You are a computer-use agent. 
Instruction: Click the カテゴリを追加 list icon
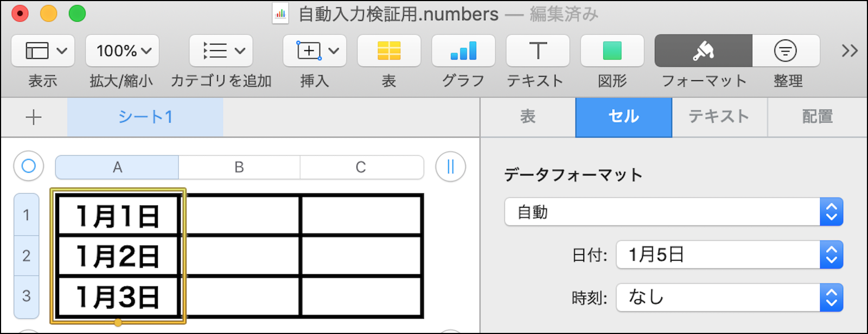click(221, 51)
